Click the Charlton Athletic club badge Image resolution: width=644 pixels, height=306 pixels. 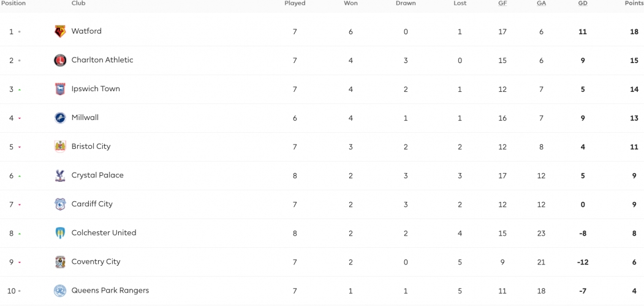click(60, 61)
